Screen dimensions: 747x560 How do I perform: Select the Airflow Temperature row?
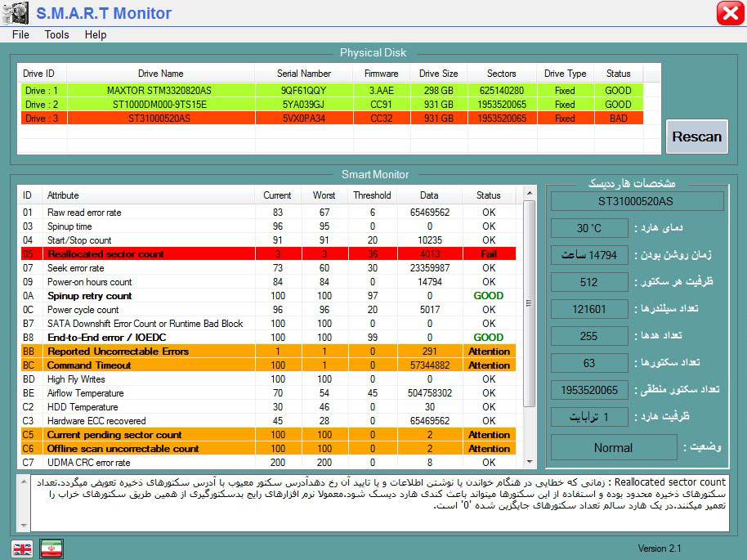pos(268,393)
